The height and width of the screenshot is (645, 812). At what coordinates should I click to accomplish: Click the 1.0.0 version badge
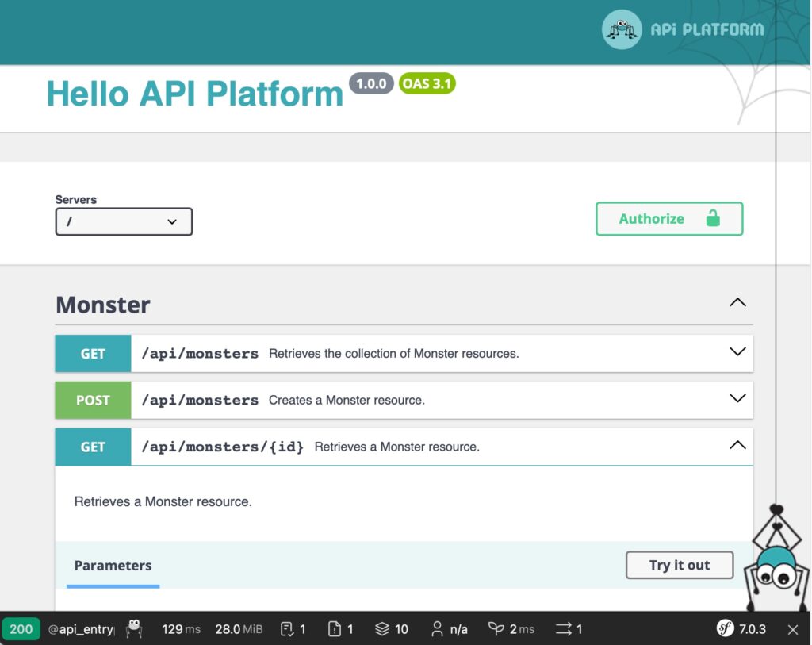point(371,83)
